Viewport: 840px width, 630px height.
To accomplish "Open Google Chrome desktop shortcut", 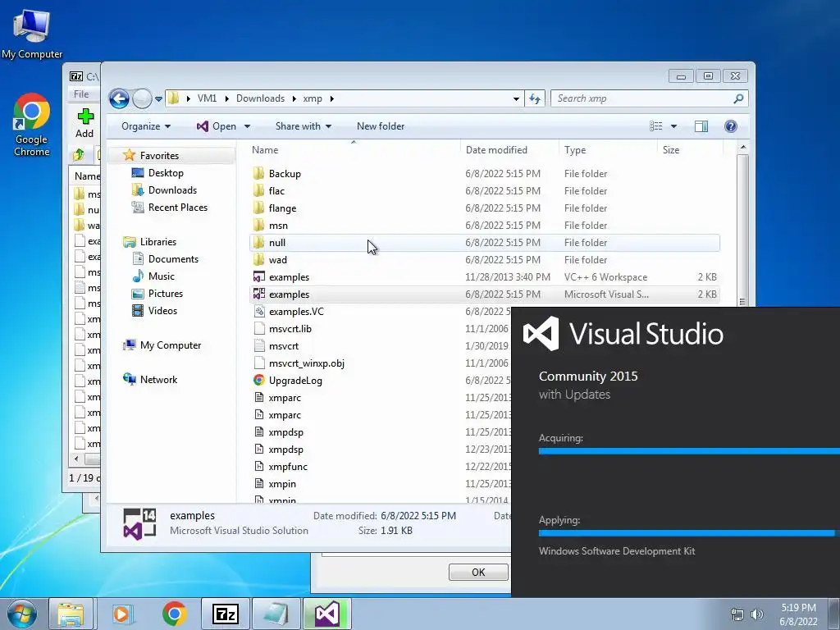I will [32, 125].
